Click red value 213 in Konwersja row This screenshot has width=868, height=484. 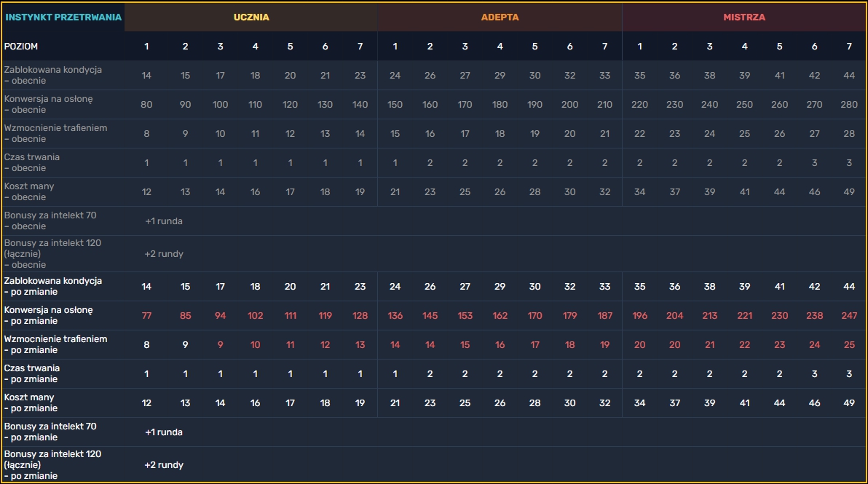point(710,316)
